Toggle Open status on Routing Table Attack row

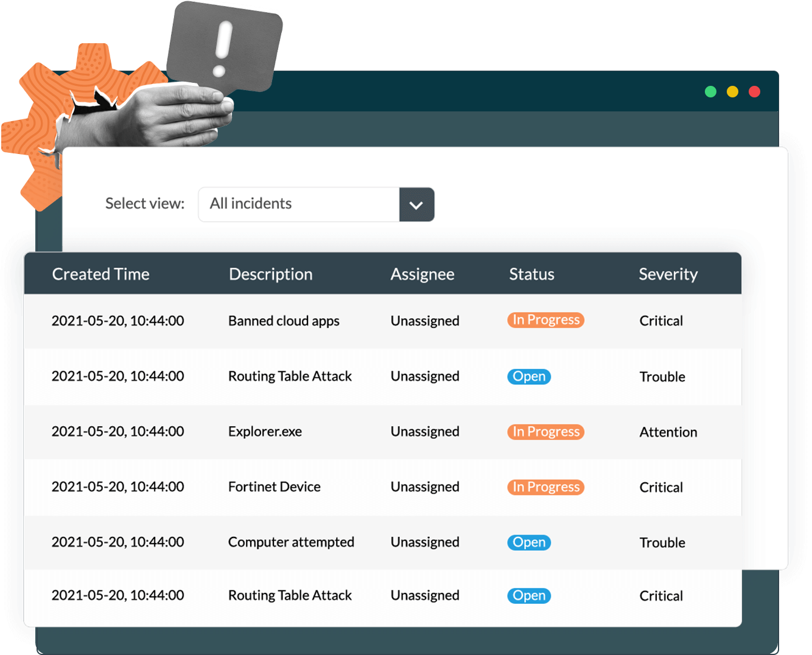click(528, 376)
